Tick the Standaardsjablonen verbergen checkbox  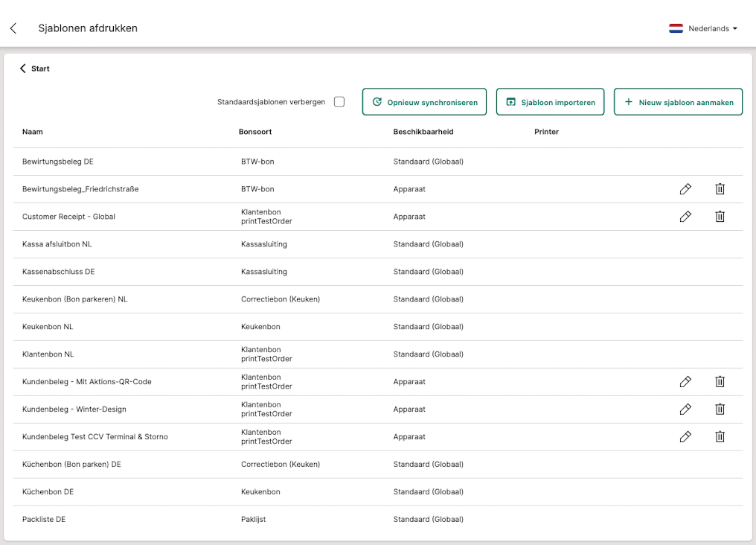coord(339,102)
